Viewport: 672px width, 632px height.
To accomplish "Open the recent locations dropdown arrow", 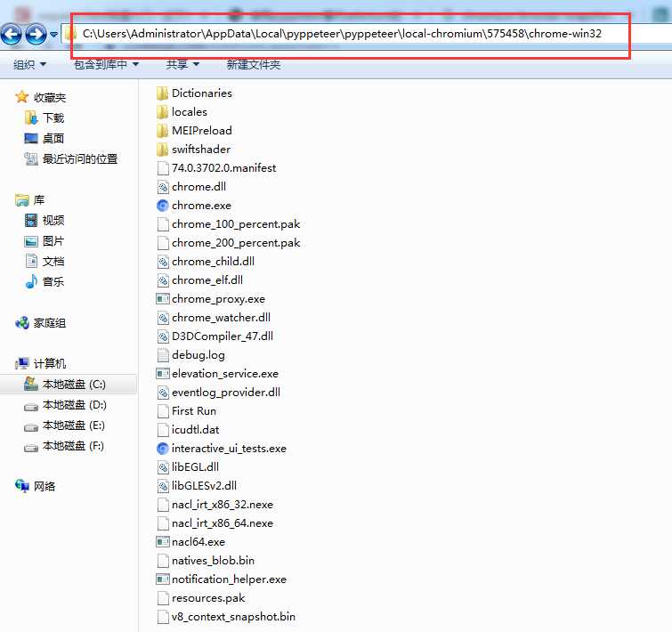I will (x=53, y=35).
